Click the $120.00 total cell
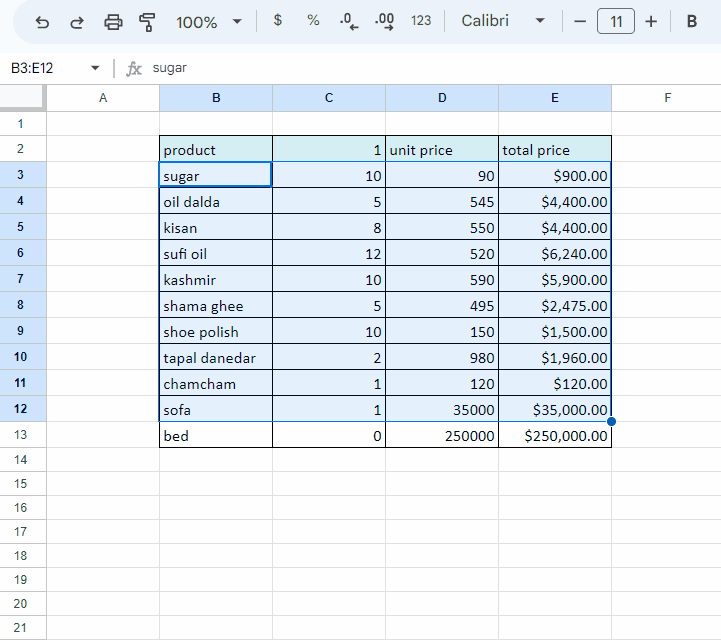721x640 pixels. pyautogui.click(x=555, y=383)
